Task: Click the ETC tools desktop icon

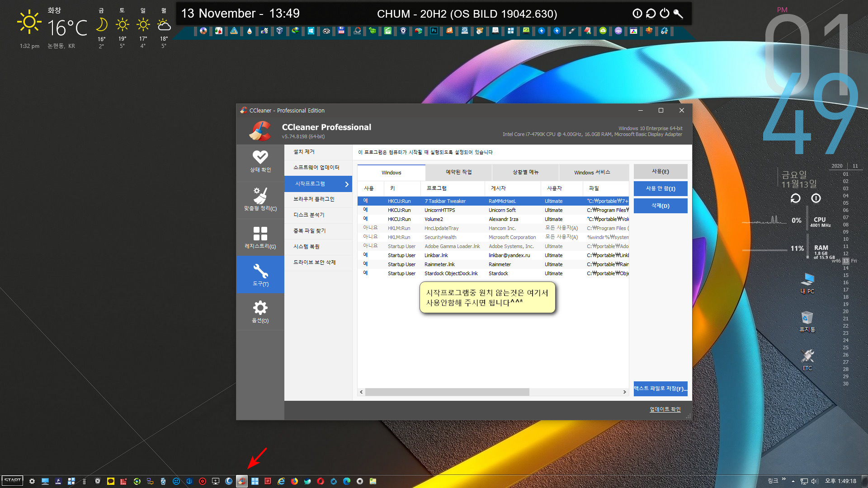Action: coord(807,360)
